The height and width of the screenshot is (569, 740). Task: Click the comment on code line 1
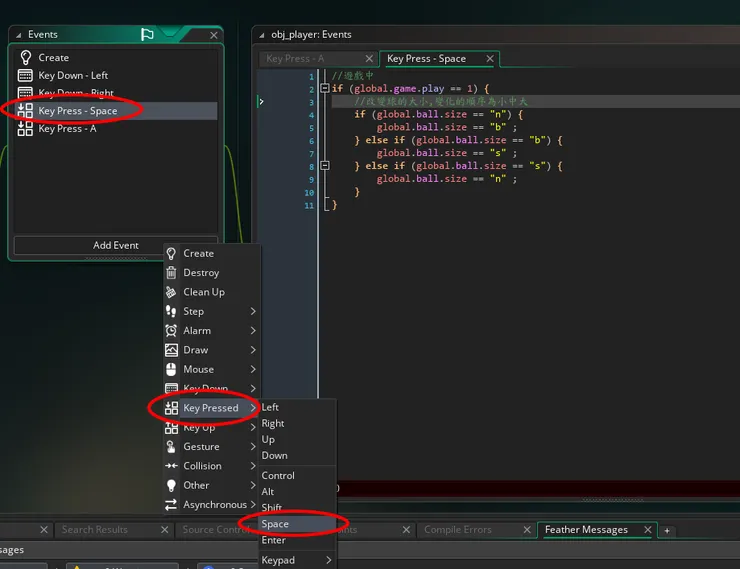(x=353, y=75)
